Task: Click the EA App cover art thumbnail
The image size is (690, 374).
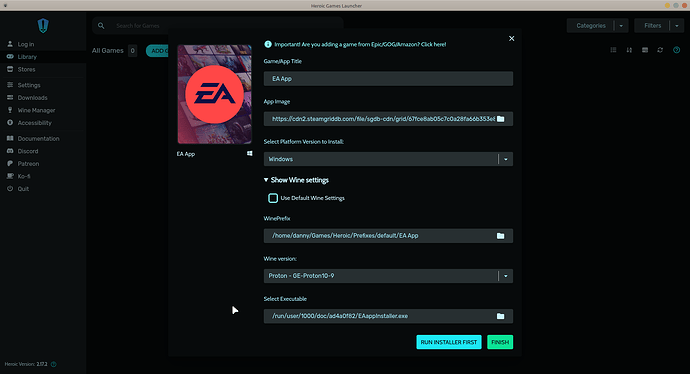Action: (215, 94)
